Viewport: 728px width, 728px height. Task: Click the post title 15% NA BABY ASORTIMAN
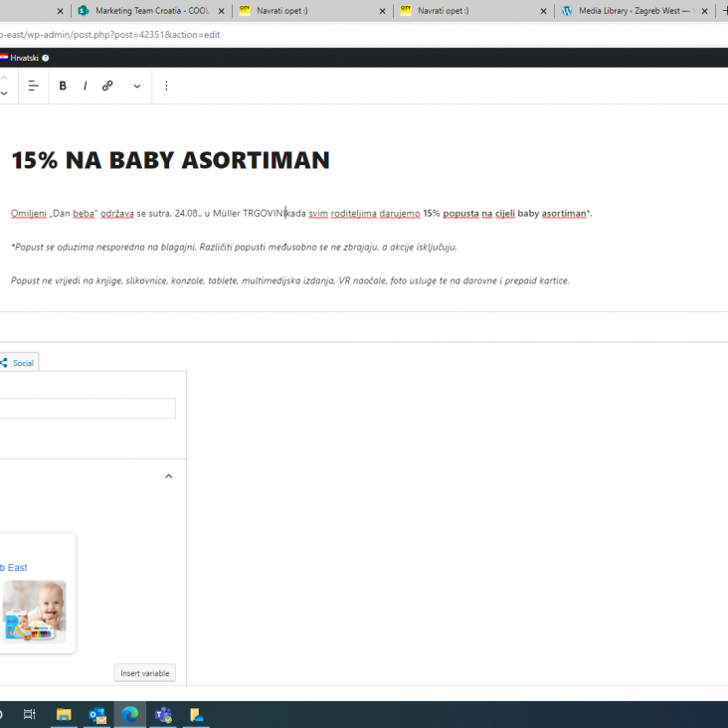pyautogui.click(x=170, y=160)
